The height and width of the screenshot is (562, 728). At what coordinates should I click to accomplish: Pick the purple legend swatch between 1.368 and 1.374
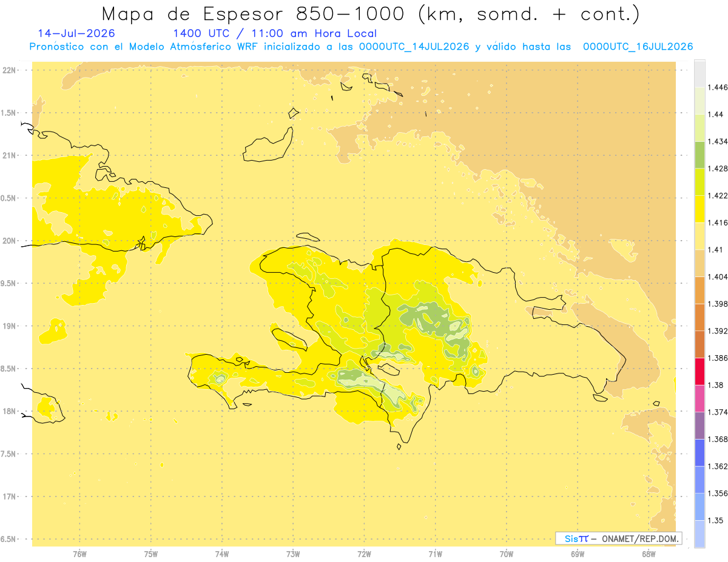coord(700,425)
